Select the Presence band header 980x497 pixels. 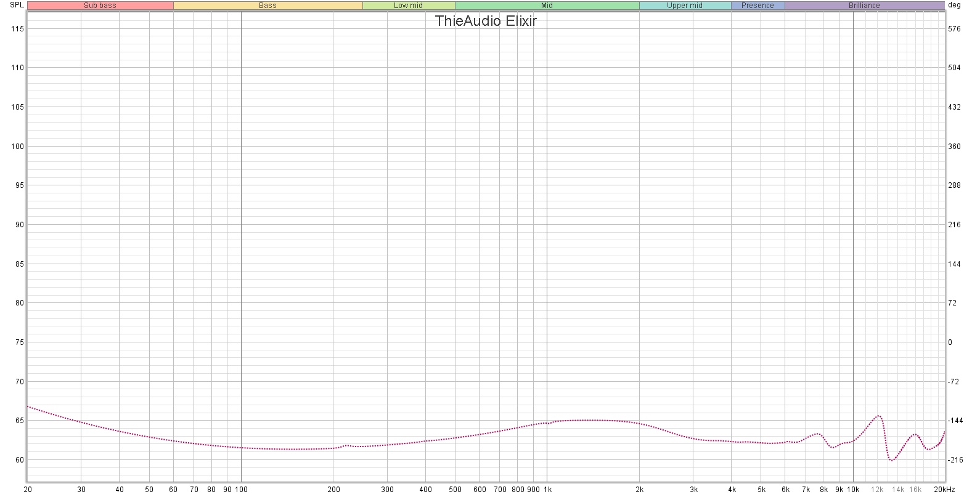point(757,6)
